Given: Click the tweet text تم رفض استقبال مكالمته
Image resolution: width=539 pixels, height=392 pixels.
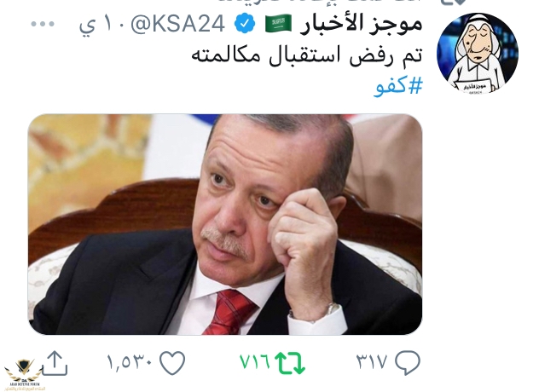Looking at the screenshot, I should point(307,55).
